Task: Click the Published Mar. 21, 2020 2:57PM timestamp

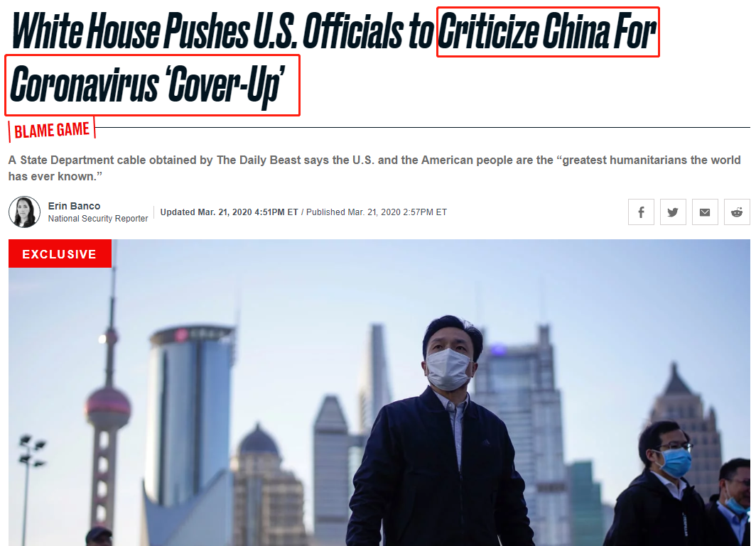Action: pyautogui.click(x=377, y=212)
